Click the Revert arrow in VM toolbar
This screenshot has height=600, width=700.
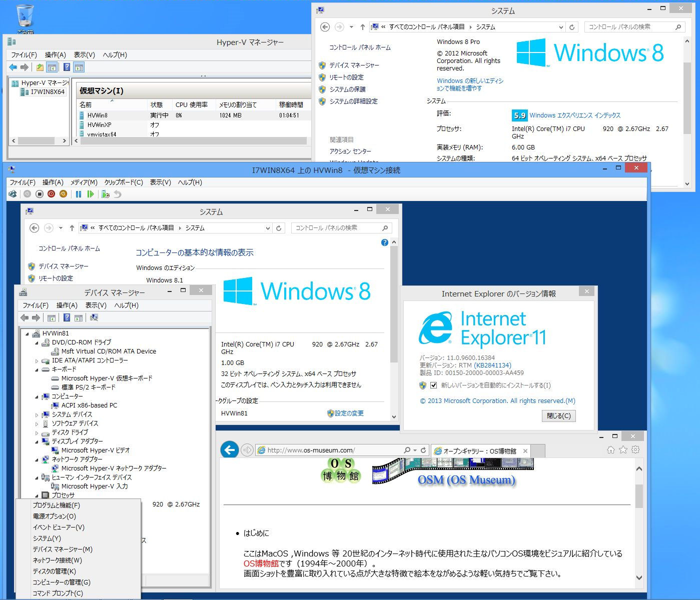coord(118,194)
